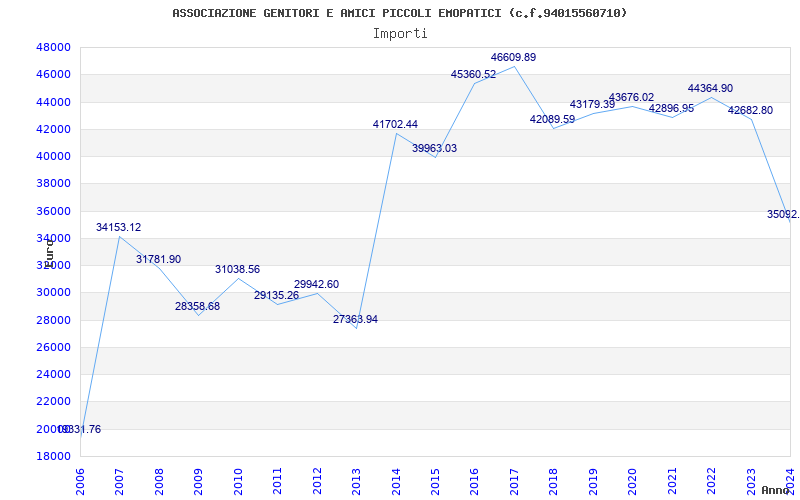
Task: Click the y-axis value 30000
Action: [x=53, y=293]
